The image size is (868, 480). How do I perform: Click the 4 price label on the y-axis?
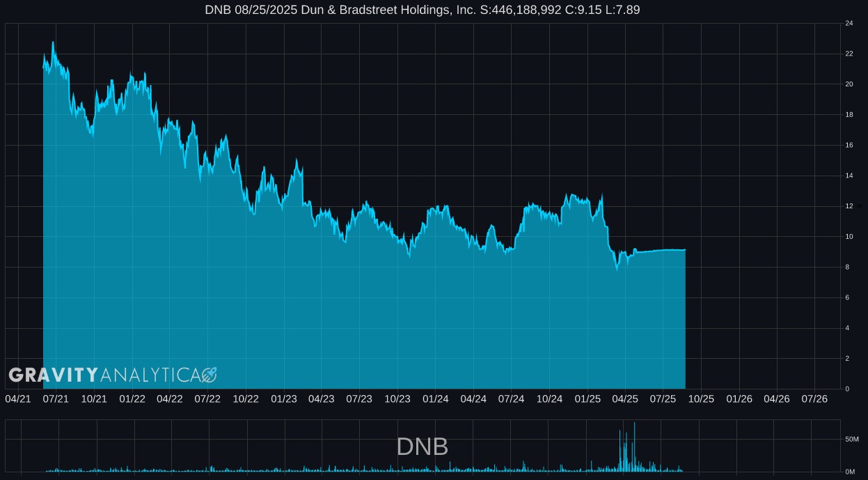847,328
